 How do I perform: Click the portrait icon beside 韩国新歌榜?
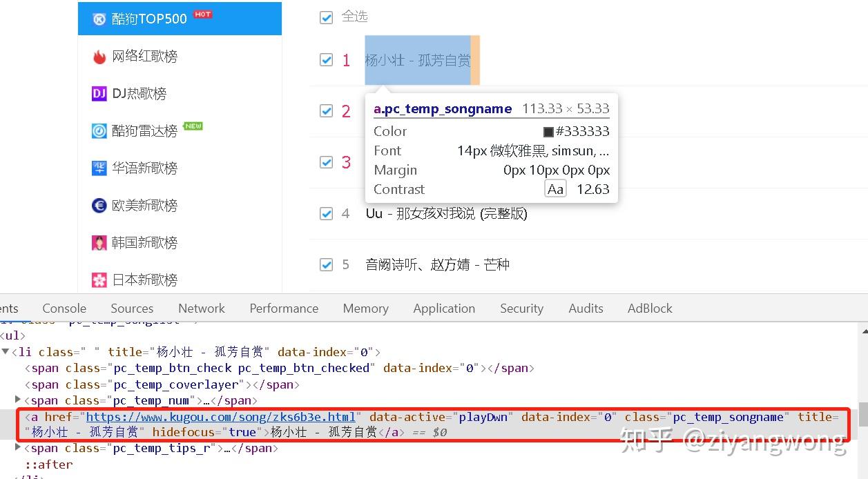(x=100, y=242)
